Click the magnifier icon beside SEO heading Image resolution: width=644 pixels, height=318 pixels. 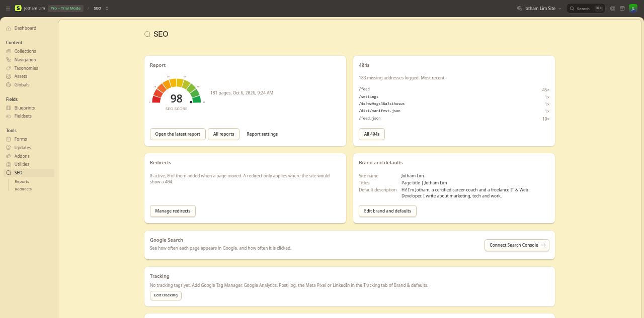(147, 34)
